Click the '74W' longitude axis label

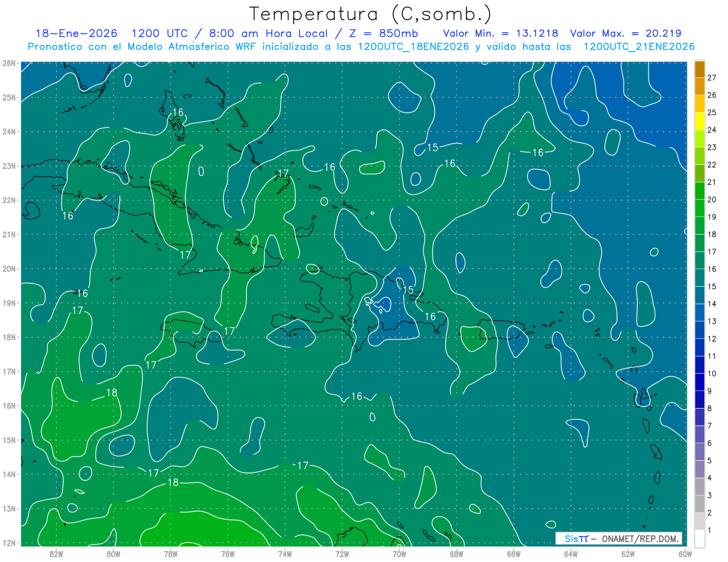point(285,554)
